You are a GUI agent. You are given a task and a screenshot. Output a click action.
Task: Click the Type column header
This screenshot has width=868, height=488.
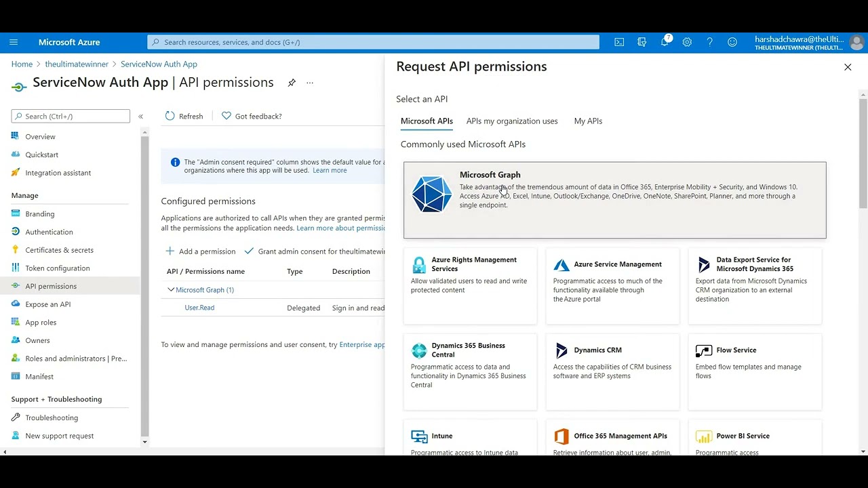click(x=294, y=271)
